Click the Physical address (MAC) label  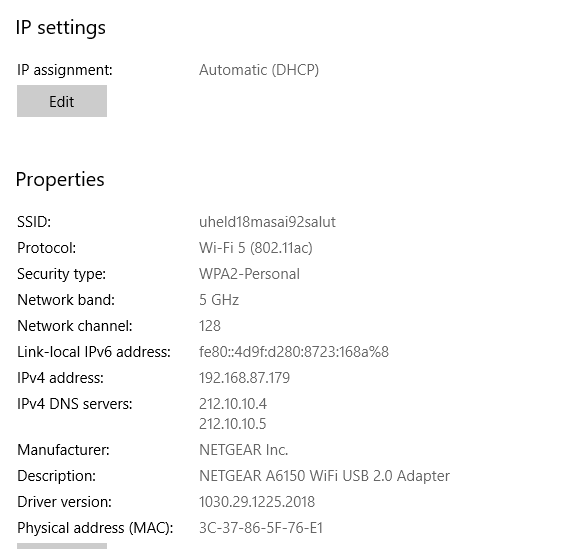[95, 528]
